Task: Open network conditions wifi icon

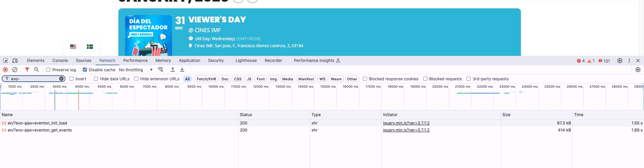Action: click(x=161, y=70)
